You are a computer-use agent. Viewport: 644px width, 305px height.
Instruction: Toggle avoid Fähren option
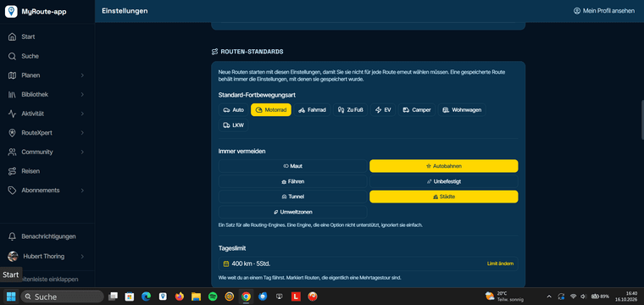293,181
